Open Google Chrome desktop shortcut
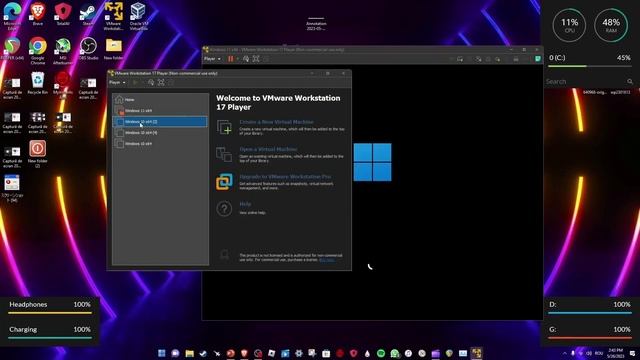 coord(38,51)
